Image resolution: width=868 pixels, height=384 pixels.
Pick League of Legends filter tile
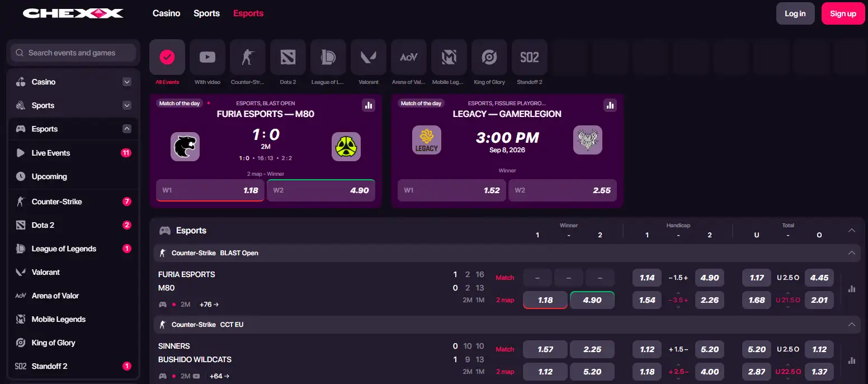coord(328,57)
